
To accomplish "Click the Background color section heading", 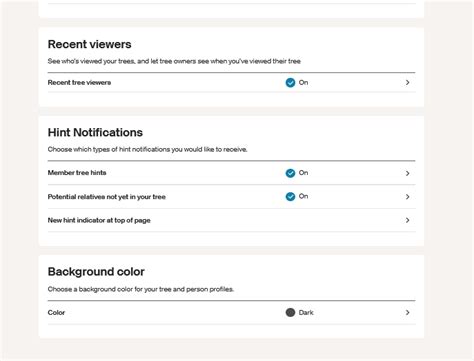I will tap(96, 272).
